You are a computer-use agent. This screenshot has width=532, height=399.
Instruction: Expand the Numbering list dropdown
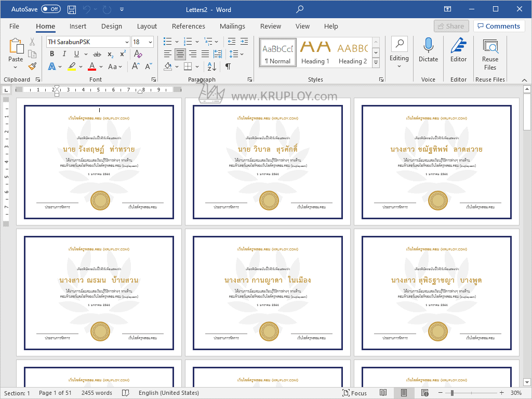pos(197,42)
